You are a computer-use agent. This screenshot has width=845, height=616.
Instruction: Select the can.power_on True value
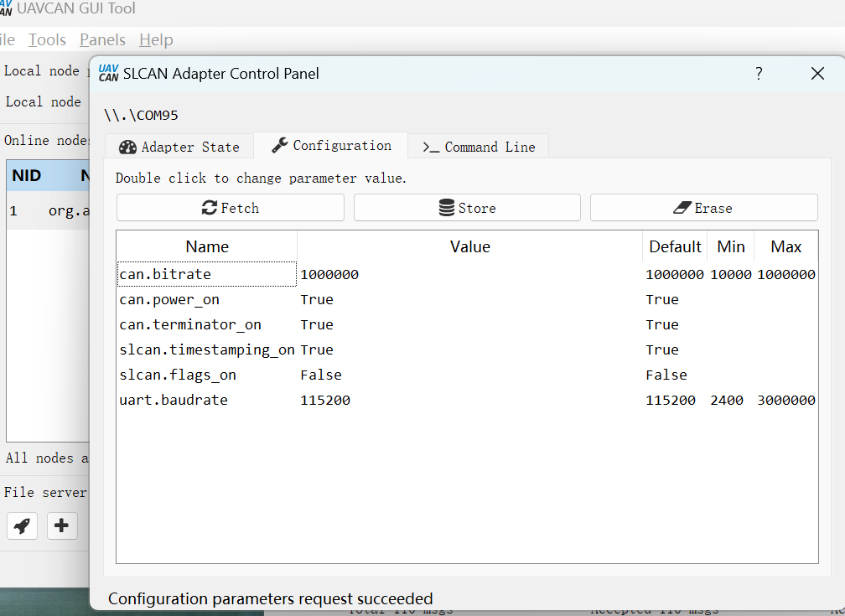(x=317, y=299)
